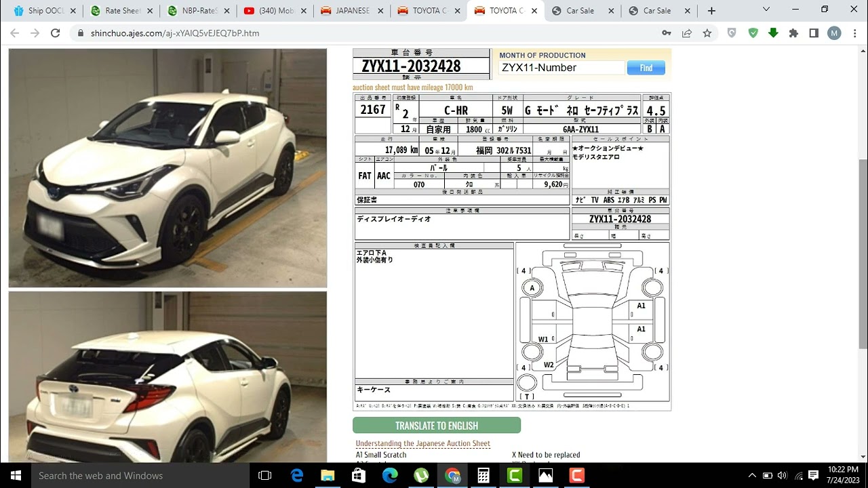Open File Explorer from the taskbar
The image size is (868, 488).
(328, 476)
